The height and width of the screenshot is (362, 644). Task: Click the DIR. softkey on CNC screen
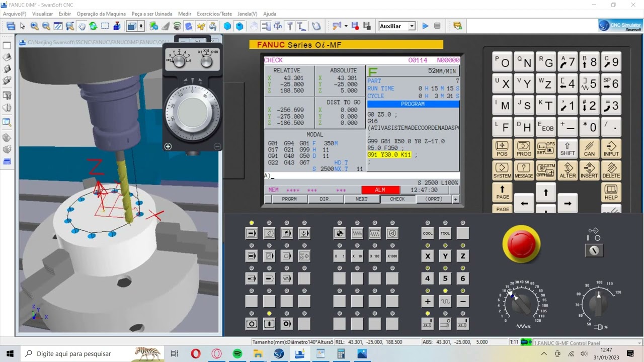[325, 199]
